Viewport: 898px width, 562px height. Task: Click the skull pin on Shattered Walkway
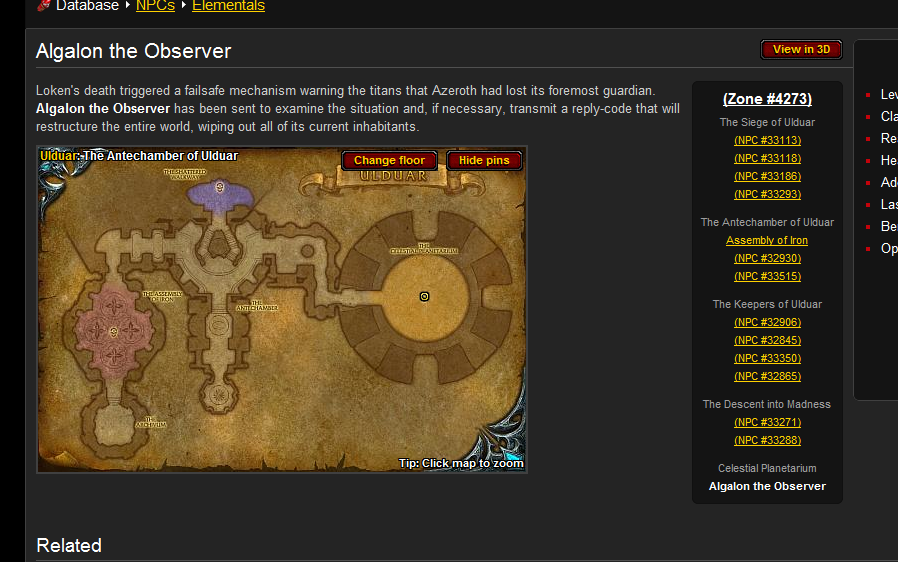tap(220, 187)
